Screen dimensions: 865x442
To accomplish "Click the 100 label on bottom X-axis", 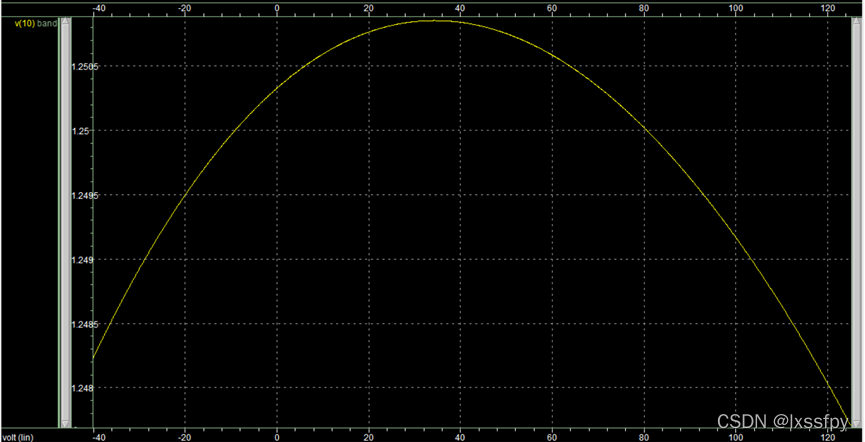I will (736, 438).
